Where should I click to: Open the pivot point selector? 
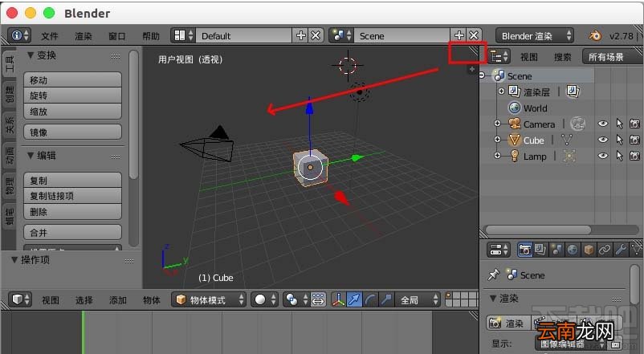(296, 299)
